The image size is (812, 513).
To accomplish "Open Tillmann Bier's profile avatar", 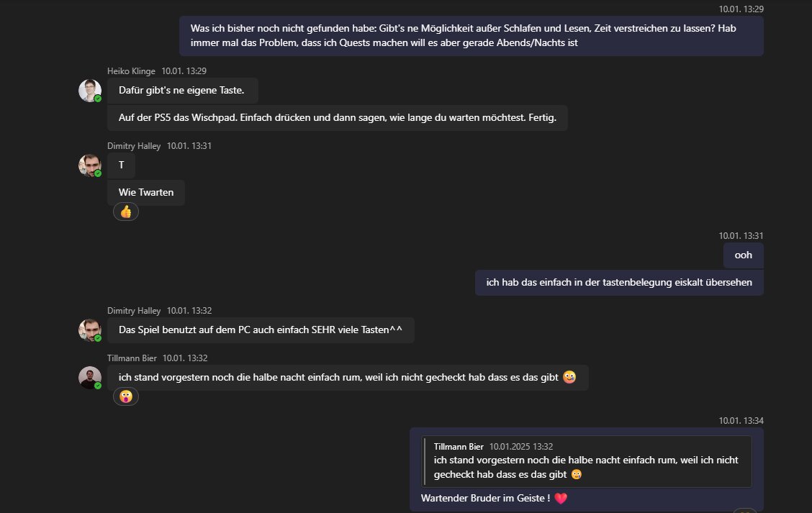I will pyautogui.click(x=89, y=377).
